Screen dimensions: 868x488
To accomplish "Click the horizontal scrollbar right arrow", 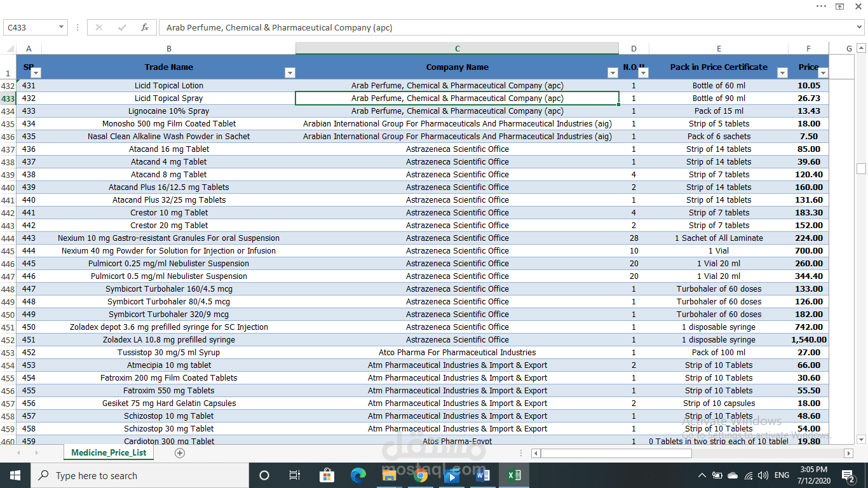I will 848,453.
